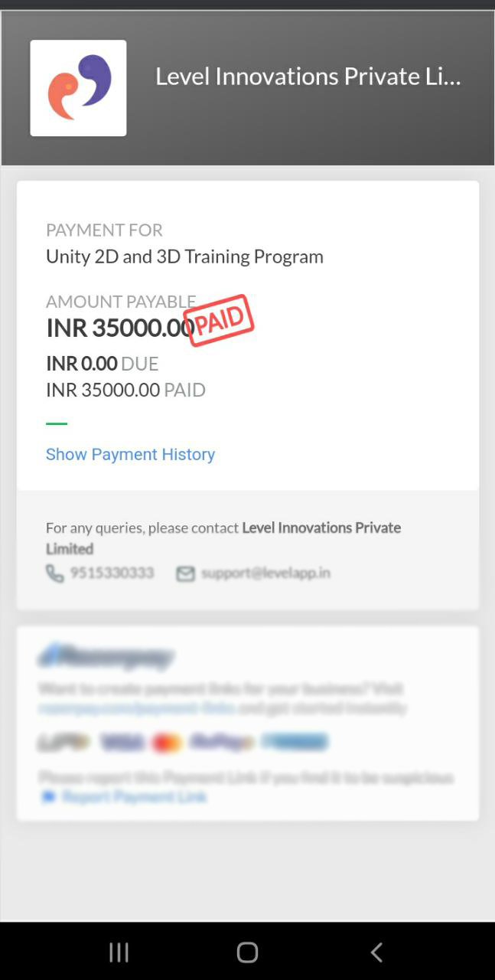
Task: Tap the email envelope icon
Action: (185, 573)
